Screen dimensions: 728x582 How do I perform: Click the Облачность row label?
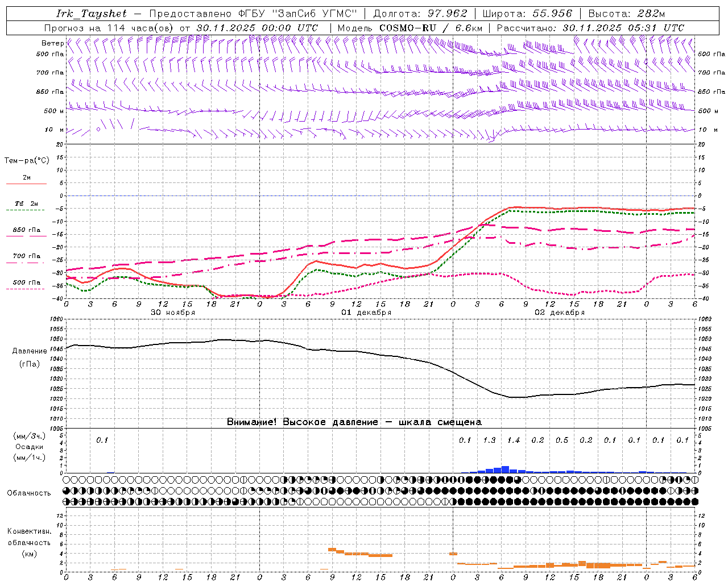coord(29,493)
